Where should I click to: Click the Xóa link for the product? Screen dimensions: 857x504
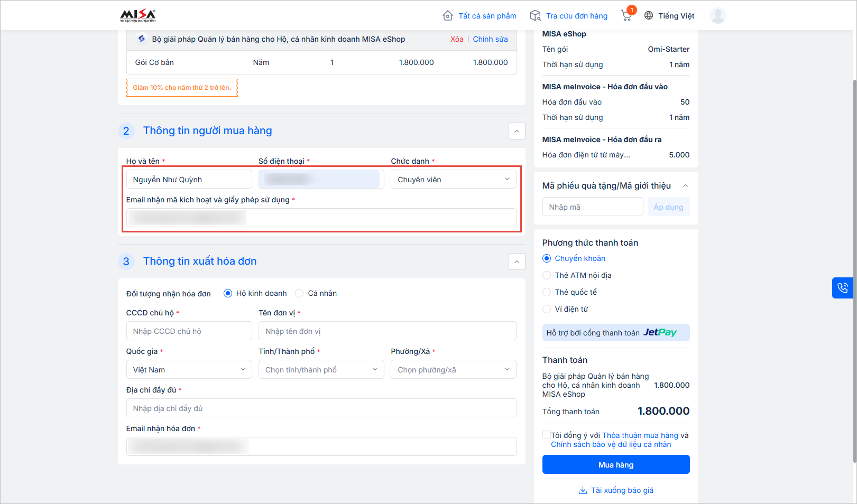(x=457, y=39)
